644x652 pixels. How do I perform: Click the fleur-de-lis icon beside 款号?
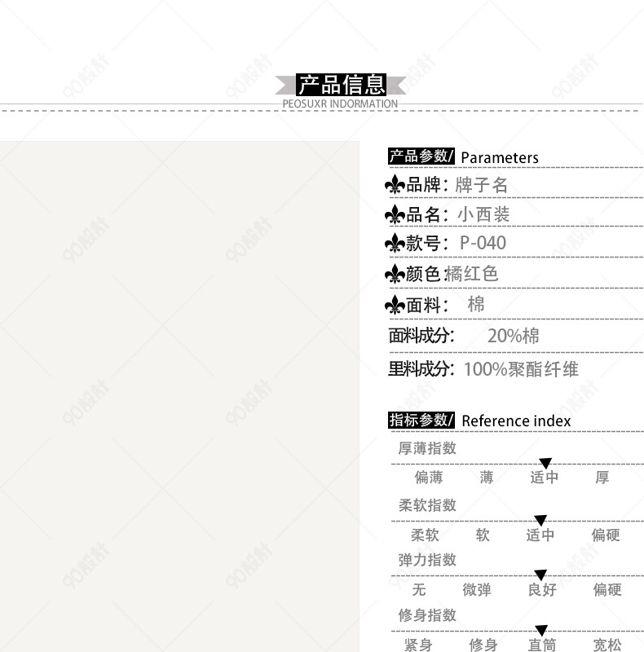(395, 243)
